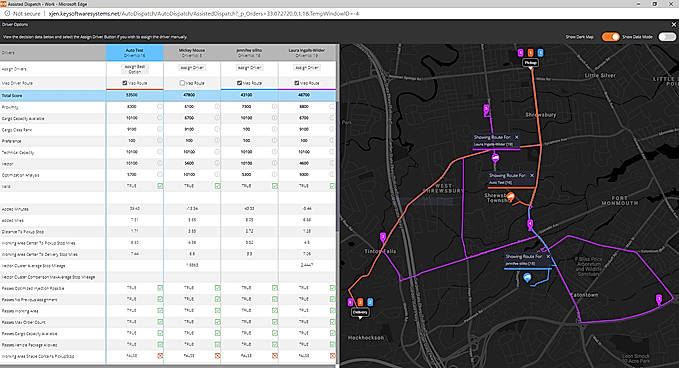This screenshot has width=679, height=368.
Task: Select the Pickup location marker on map
Action: [x=530, y=63]
